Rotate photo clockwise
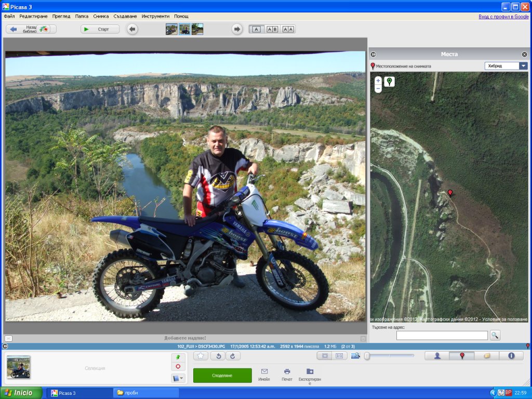This screenshot has height=399, width=532. [x=233, y=355]
